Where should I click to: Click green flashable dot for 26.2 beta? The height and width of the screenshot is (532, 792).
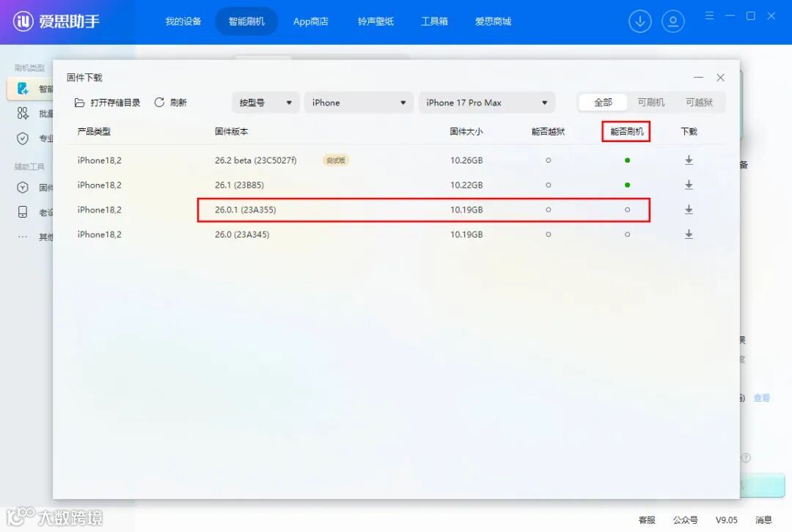pos(627,160)
